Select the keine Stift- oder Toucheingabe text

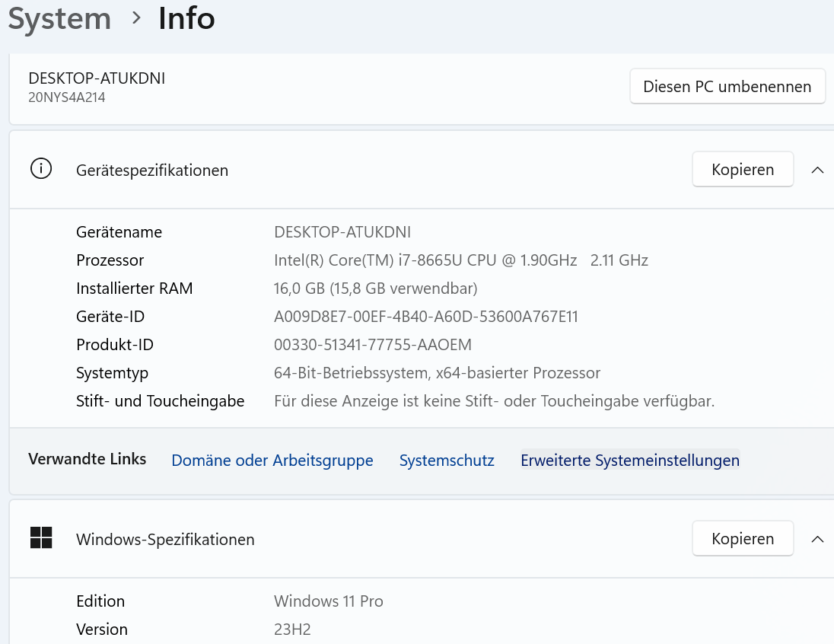coord(495,401)
